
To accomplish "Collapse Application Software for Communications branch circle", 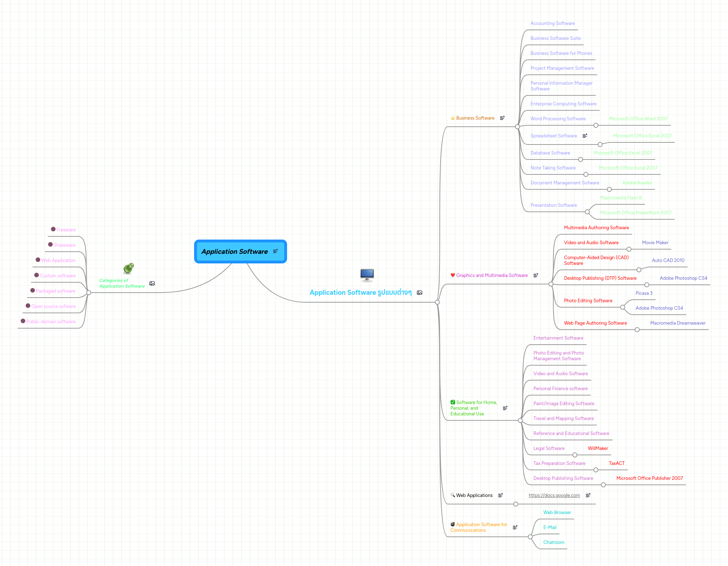I will (530, 537).
